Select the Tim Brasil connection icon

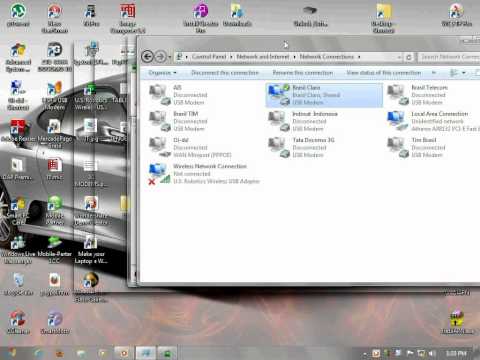pyautogui.click(x=398, y=147)
